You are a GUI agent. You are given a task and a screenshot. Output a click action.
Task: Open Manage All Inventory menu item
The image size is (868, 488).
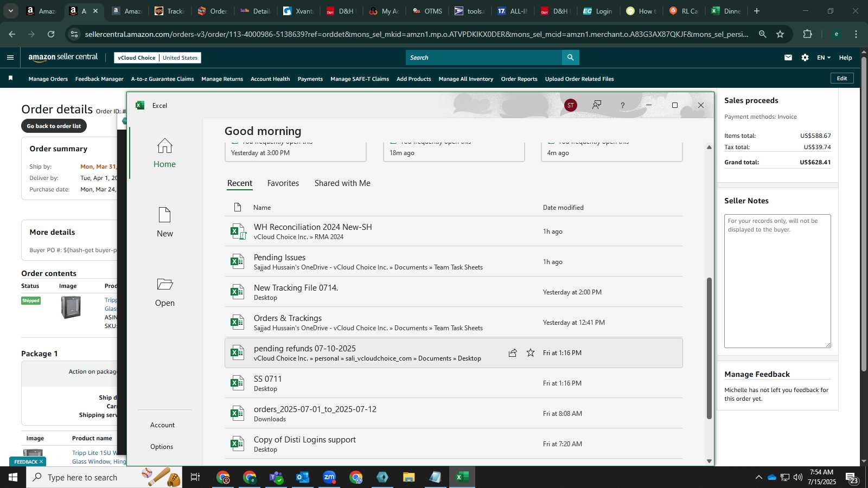pyautogui.click(x=466, y=79)
